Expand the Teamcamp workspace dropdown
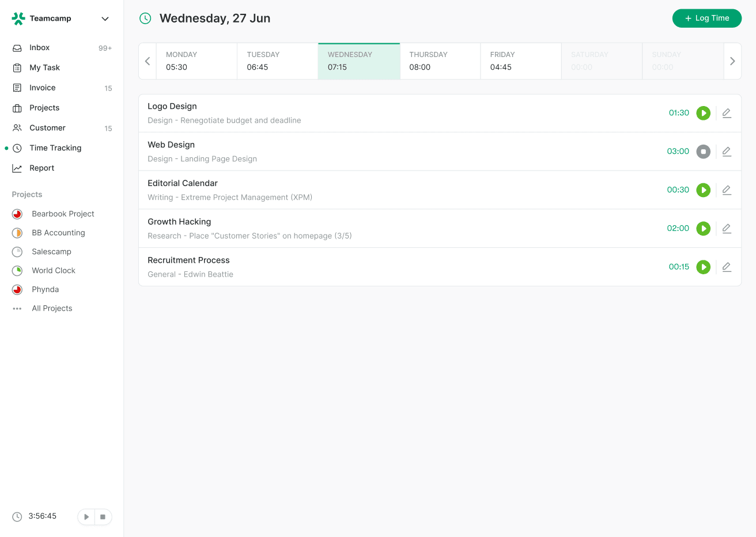This screenshot has height=537, width=756. (x=105, y=18)
